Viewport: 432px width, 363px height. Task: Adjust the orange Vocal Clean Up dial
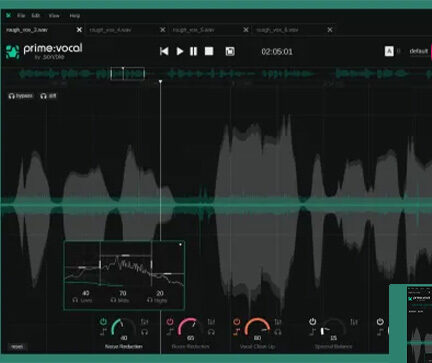257,327
